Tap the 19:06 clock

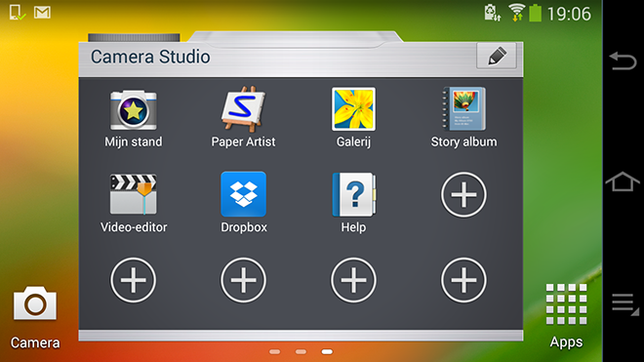tap(569, 14)
